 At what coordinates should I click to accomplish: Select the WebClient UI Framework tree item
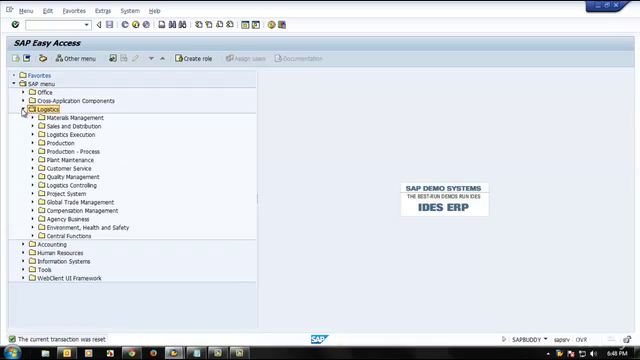[69, 278]
